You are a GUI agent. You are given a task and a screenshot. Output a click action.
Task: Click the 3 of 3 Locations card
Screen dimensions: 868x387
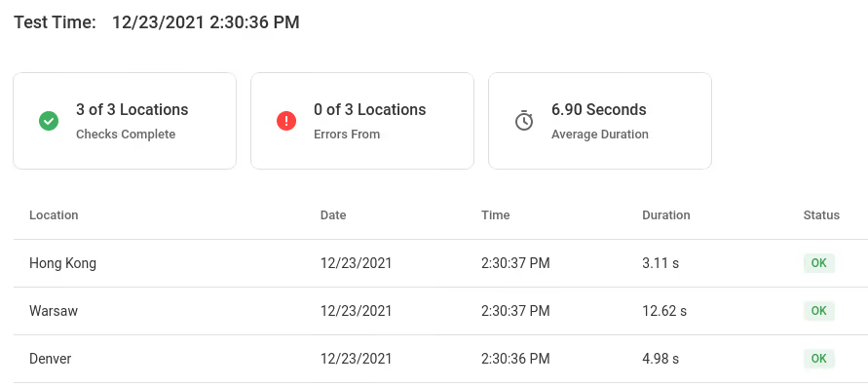click(125, 121)
